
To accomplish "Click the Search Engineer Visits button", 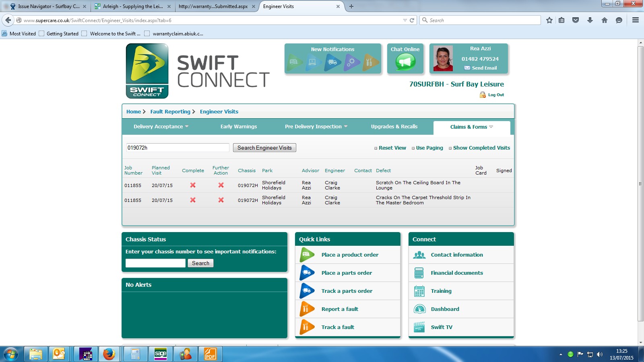I will point(264,148).
